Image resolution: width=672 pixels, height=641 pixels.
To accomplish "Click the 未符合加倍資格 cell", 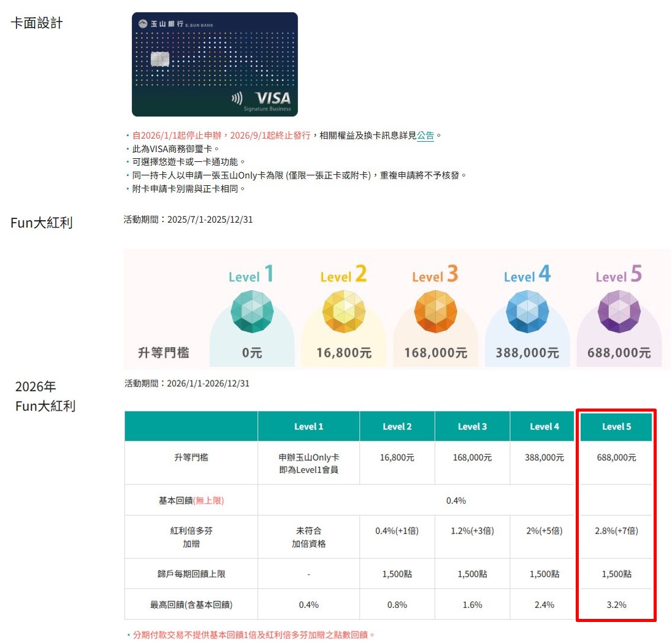I will pos(308,537).
